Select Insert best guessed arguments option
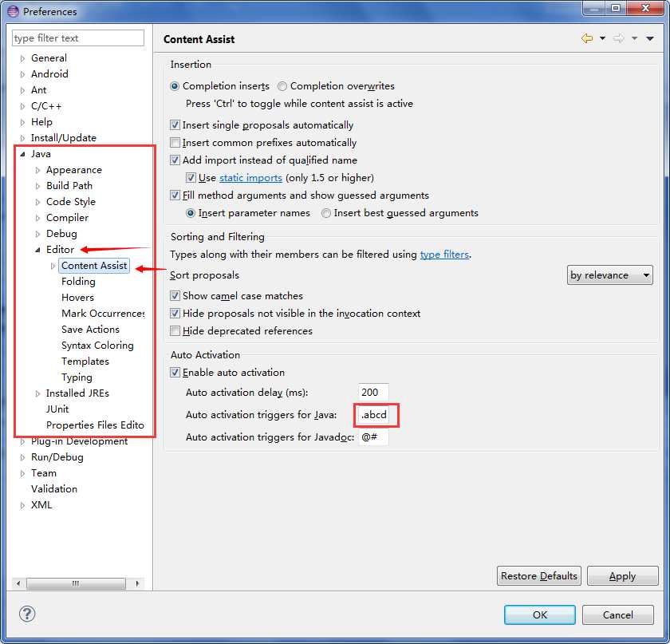Image resolution: width=670 pixels, height=644 pixels. coord(326,213)
